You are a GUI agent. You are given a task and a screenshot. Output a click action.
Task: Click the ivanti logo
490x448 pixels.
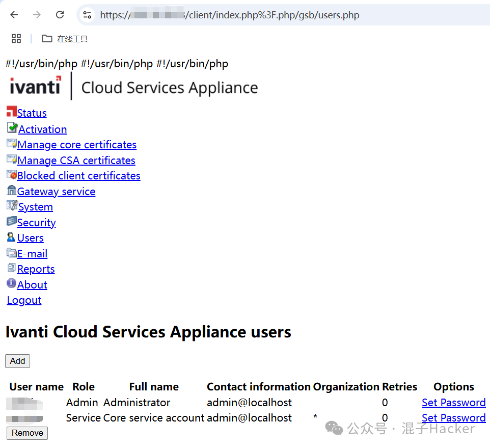click(35, 86)
